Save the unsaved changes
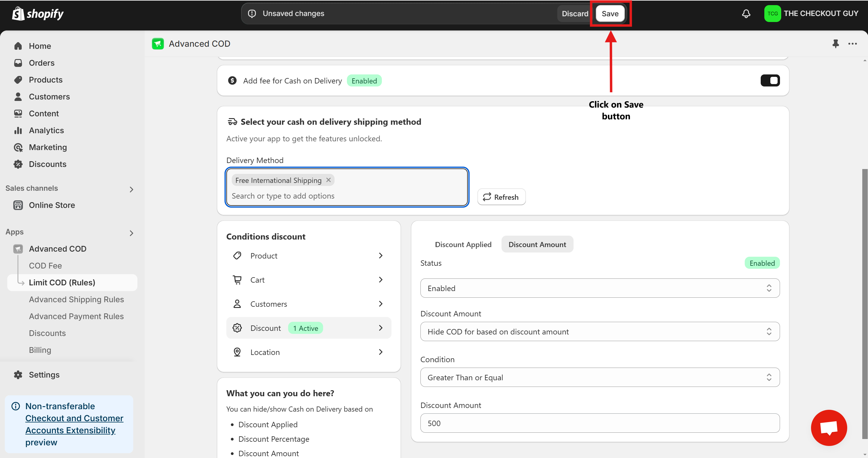Viewport: 868px width, 458px height. click(610, 14)
